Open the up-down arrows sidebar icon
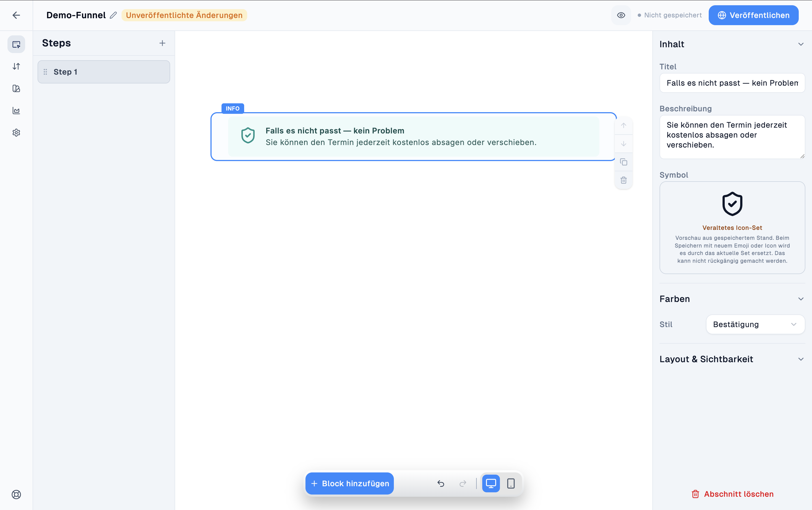The height and width of the screenshot is (510, 812). pyautogui.click(x=16, y=67)
